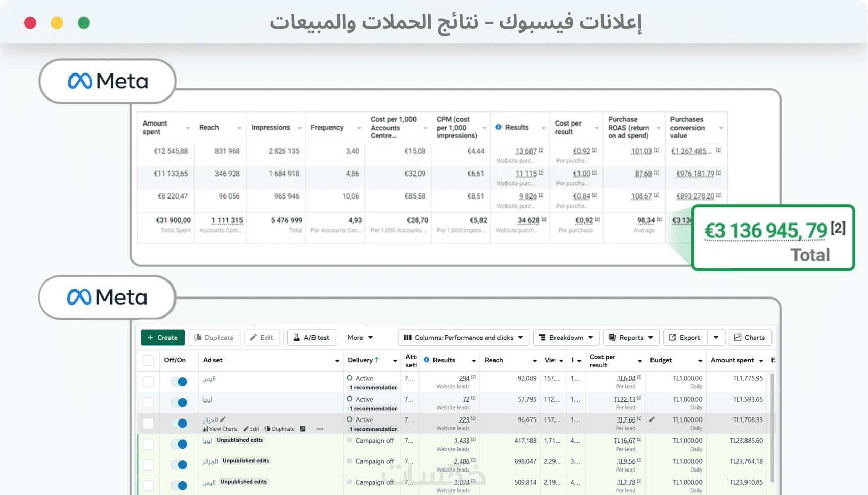Open the CPM column header dropdown
The image size is (868, 495).
(x=484, y=128)
